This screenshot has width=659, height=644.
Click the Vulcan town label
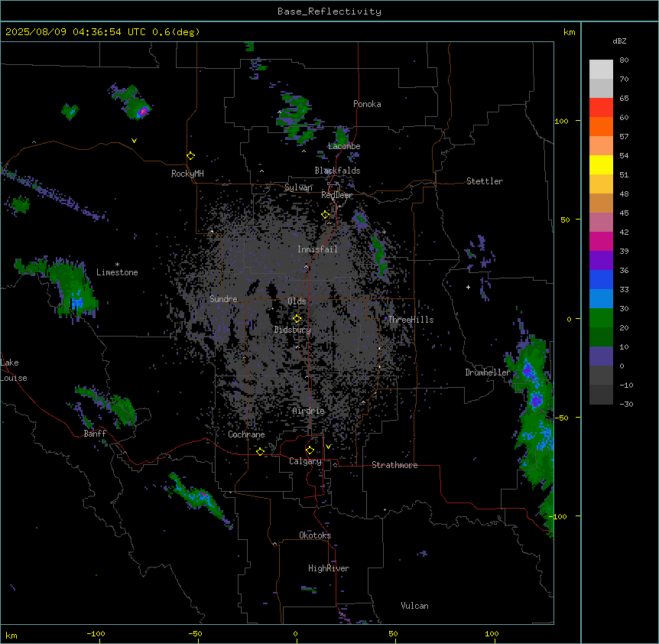[x=414, y=606]
